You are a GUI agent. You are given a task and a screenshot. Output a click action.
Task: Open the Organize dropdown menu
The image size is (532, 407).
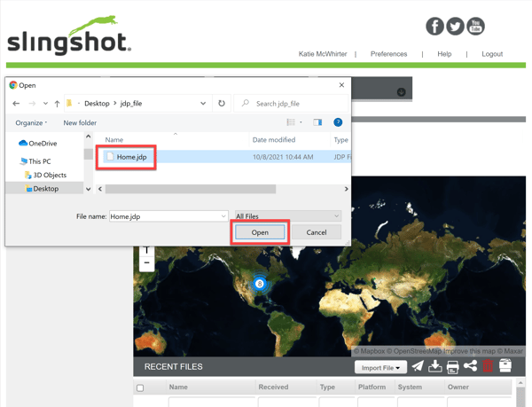coord(32,123)
